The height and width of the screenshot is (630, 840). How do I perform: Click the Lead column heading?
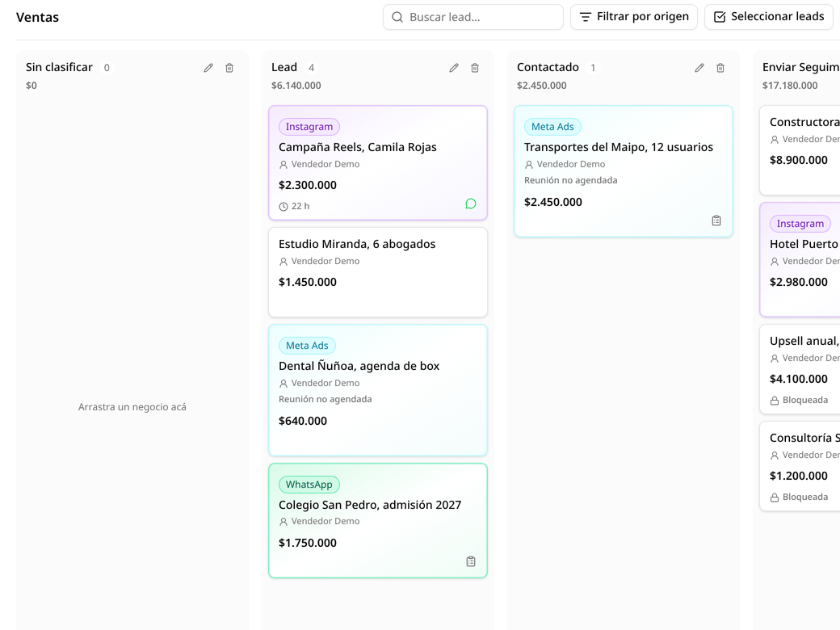coord(284,67)
